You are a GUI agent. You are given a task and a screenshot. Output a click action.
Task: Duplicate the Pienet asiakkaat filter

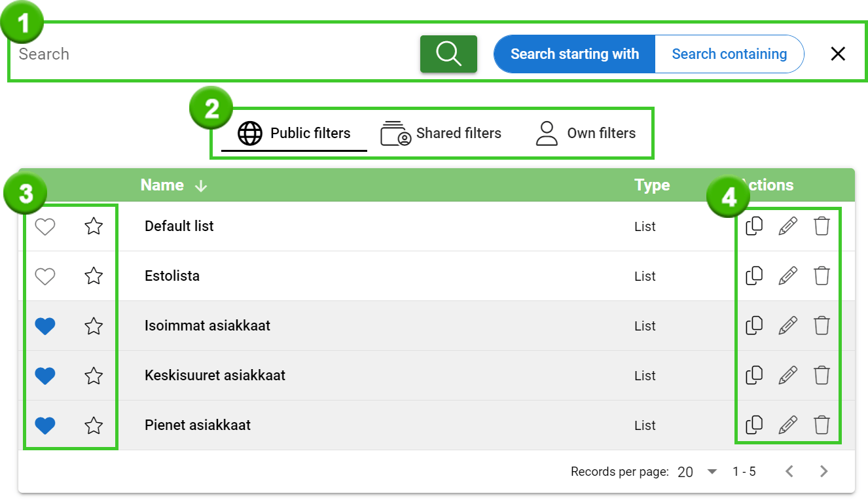754,425
